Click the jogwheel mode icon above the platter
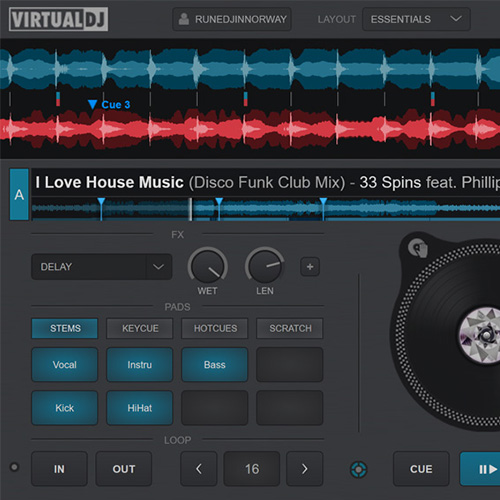 [418, 248]
